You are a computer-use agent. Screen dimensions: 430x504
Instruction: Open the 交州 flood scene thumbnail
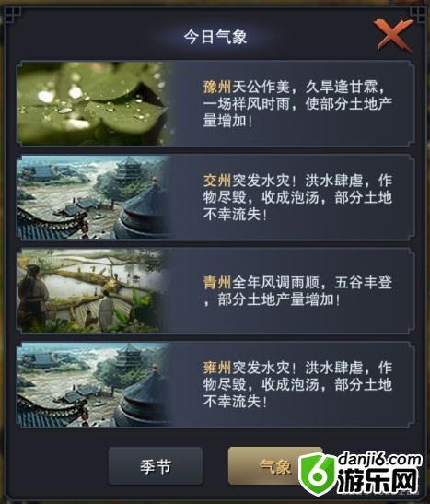click(94, 197)
